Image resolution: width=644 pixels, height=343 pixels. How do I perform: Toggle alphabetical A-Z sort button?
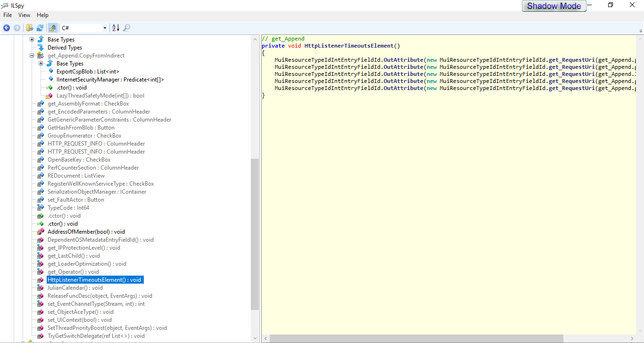coord(116,28)
